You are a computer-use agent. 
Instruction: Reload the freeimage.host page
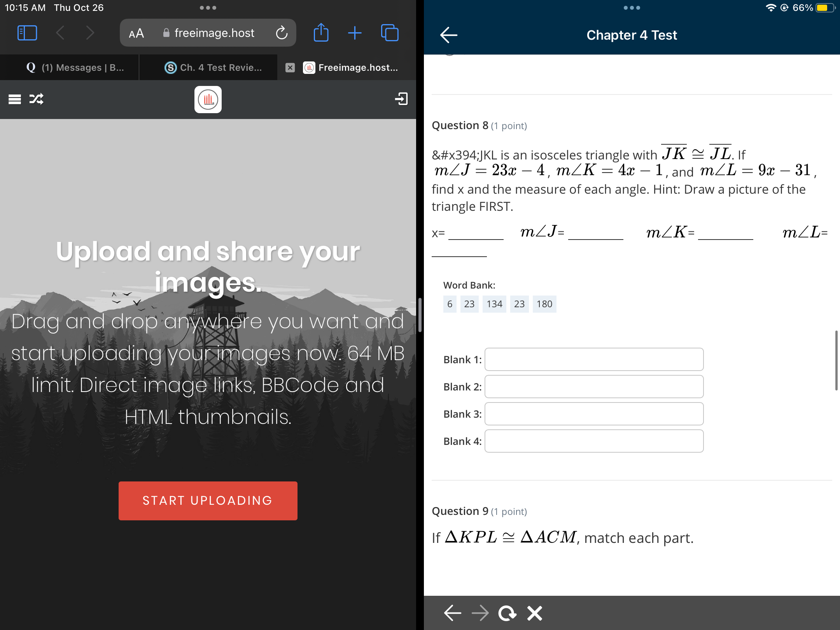[x=282, y=33]
